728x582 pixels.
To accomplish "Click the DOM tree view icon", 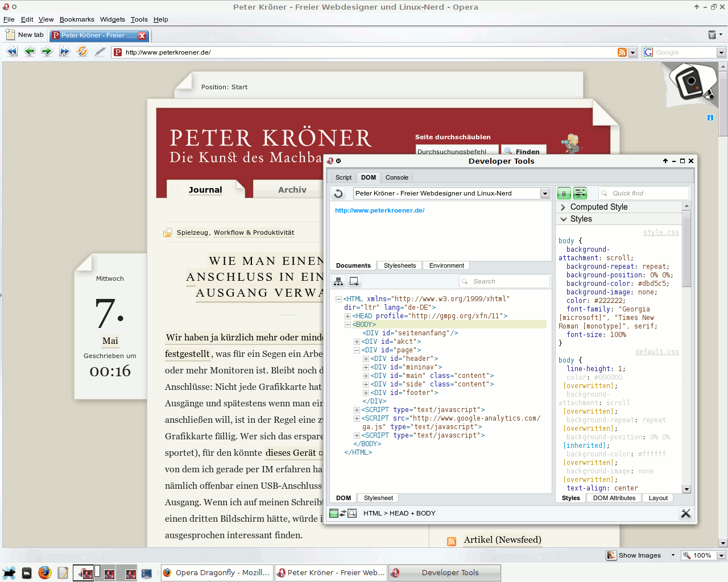I will pos(338,281).
